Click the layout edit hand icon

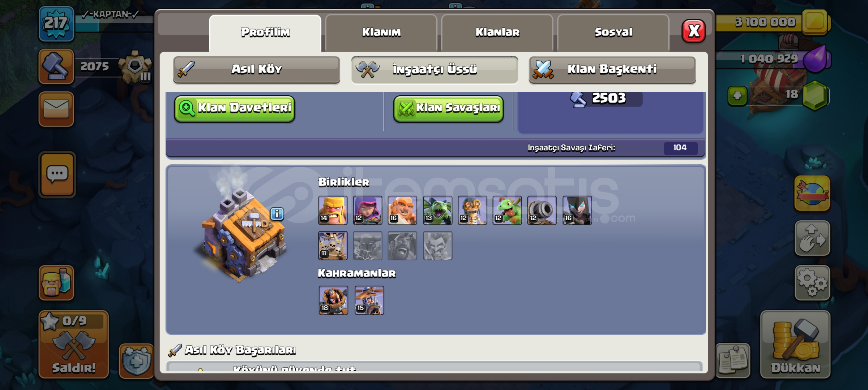(x=812, y=238)
